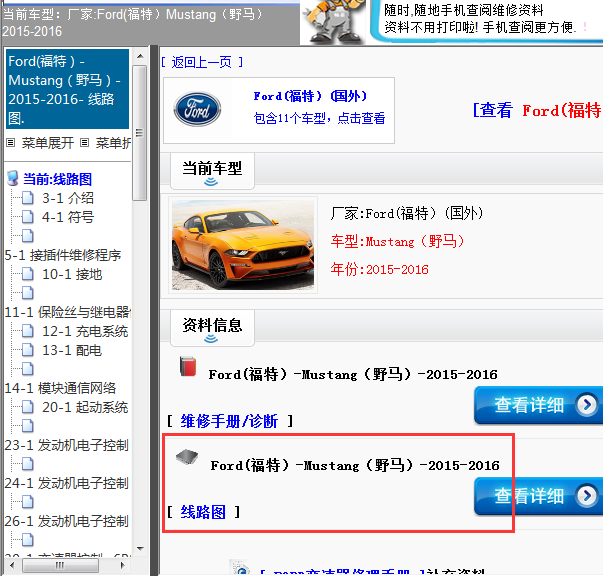Screen dimensions: 603x576
Task: Open tree item 4-1 符号
Action: (68, 217)
